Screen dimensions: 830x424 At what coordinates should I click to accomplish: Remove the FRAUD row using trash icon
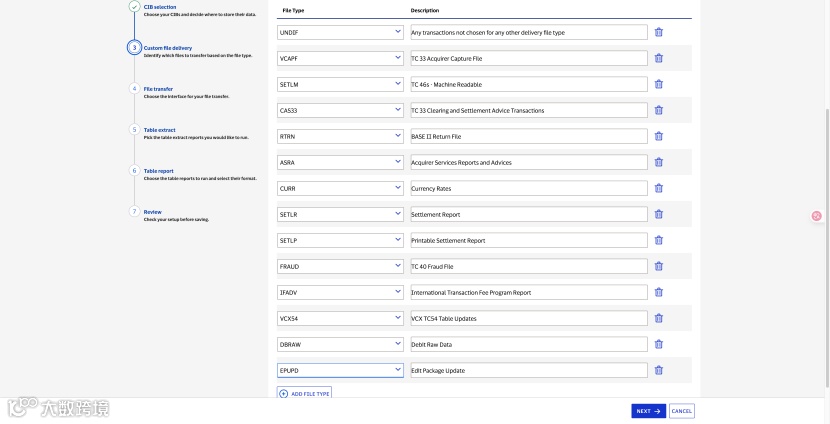click(658, 266)
